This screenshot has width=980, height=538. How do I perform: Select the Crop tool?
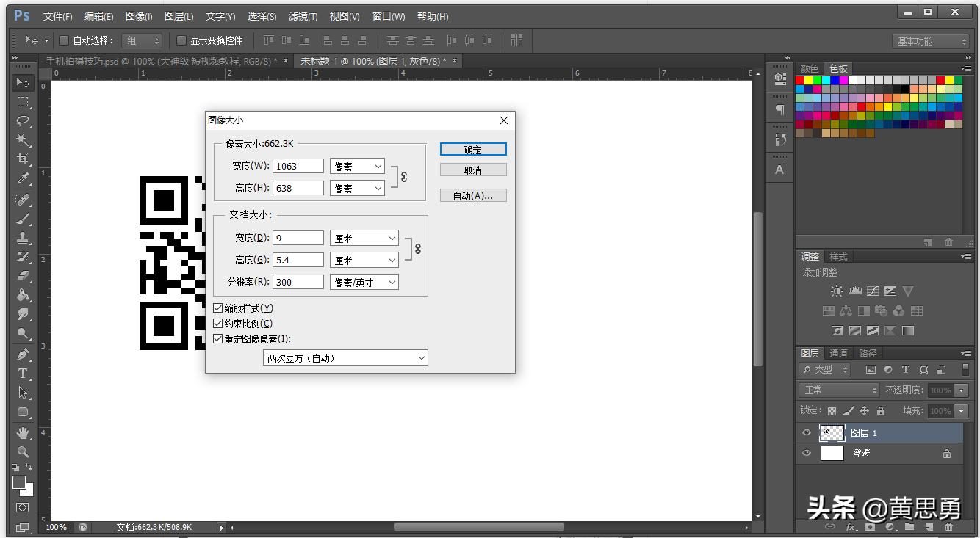pyautogui.click(x=23, y=159)
